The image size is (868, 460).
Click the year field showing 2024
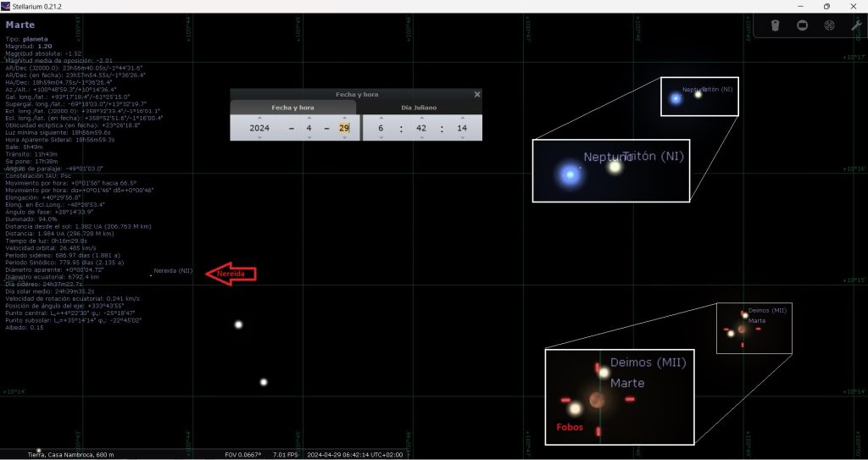259,128
